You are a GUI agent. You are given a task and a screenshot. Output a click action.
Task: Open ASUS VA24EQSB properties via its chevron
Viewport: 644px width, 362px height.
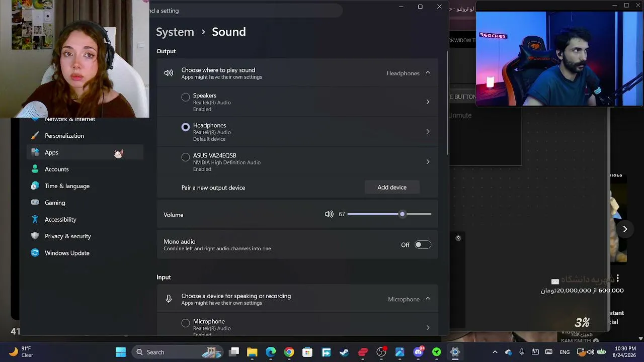pos(428,162)
